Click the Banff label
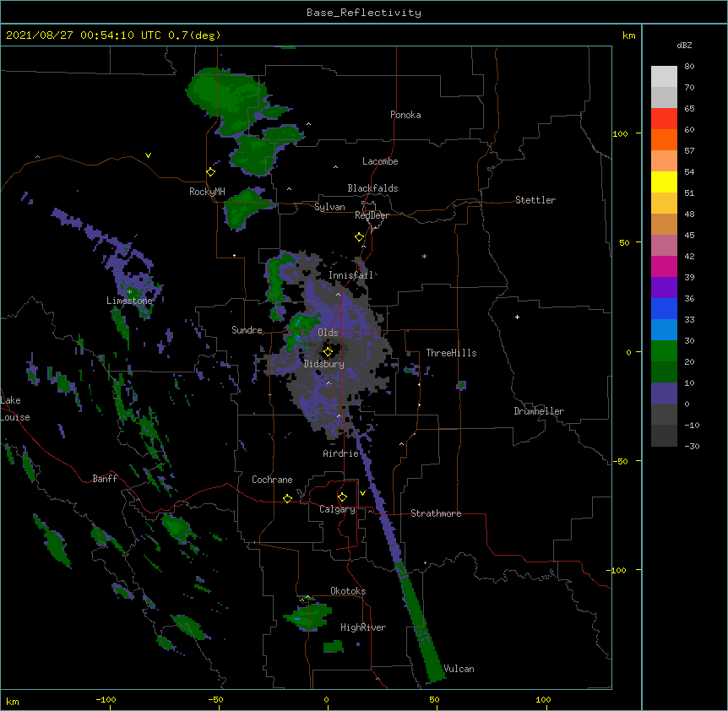Screen dimensions: 728x711 coord(105,479)
